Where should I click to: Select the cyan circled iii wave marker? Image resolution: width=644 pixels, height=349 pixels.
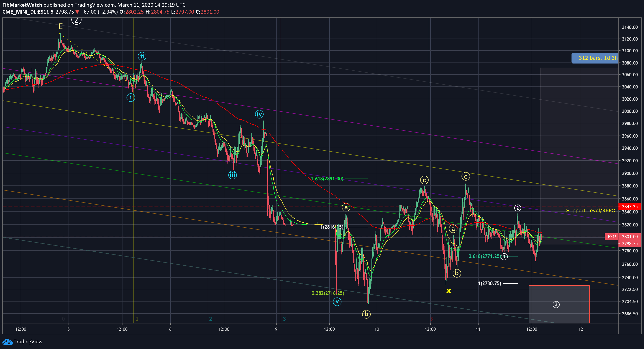tap(233, 175)
